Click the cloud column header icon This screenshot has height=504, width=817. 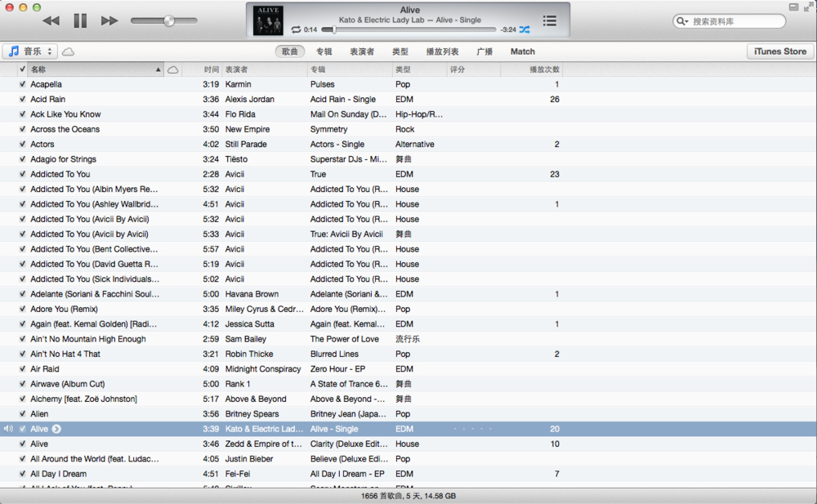click(x=173, y=69)
